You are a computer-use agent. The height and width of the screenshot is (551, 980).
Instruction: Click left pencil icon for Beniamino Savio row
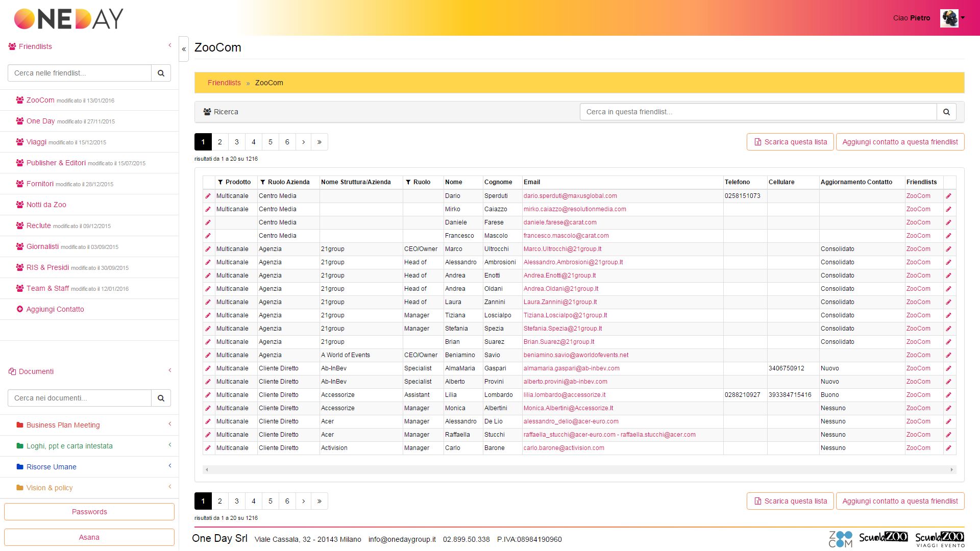208,355
